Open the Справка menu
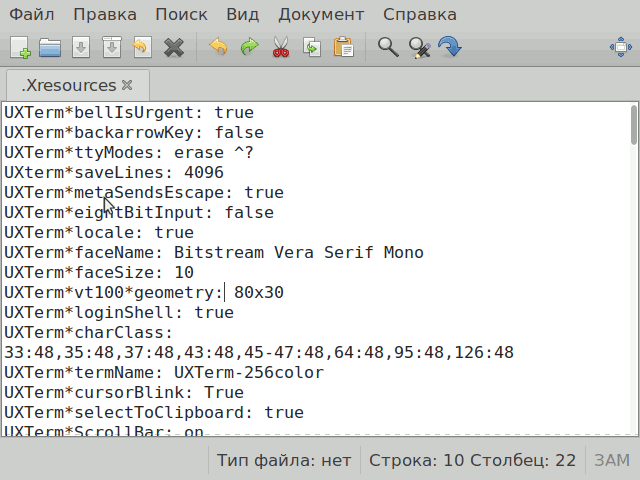 [x=420, y=15]
